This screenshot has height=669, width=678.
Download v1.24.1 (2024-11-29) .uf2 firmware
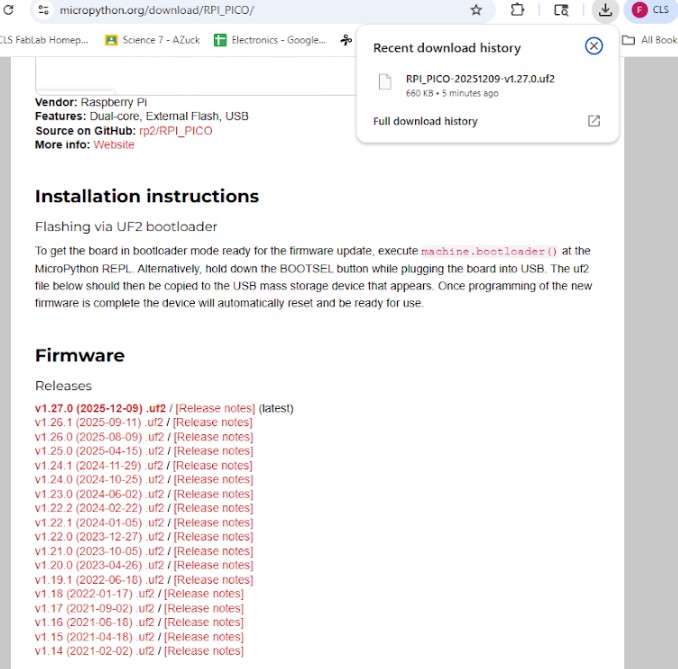pos(99,466)
